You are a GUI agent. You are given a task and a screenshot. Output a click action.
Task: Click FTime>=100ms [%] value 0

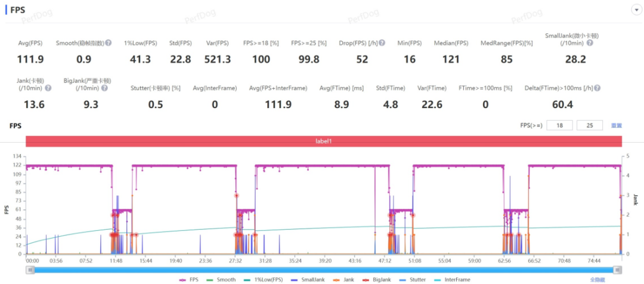coord(485,105)
